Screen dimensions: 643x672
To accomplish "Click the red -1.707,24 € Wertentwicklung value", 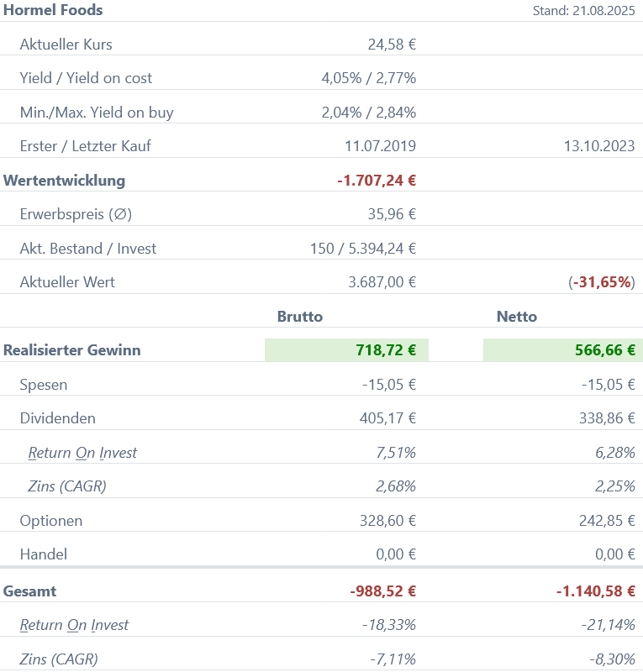I will tap(376, 181).
